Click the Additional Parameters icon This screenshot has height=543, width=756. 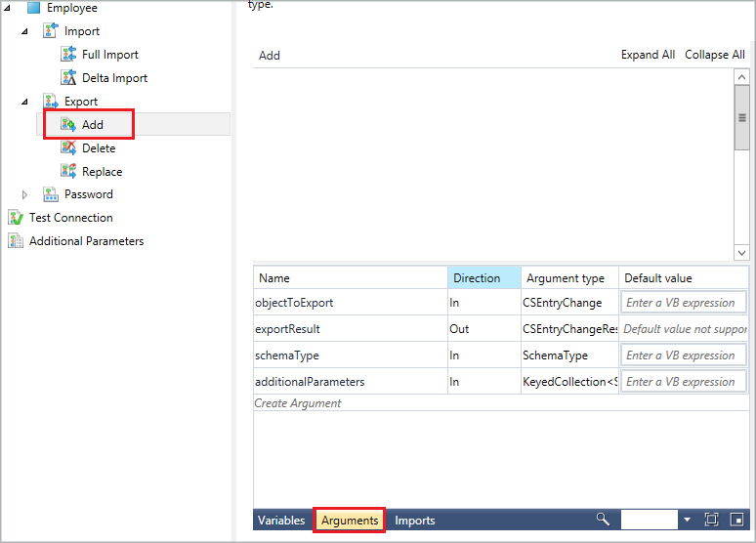(16, 240)
